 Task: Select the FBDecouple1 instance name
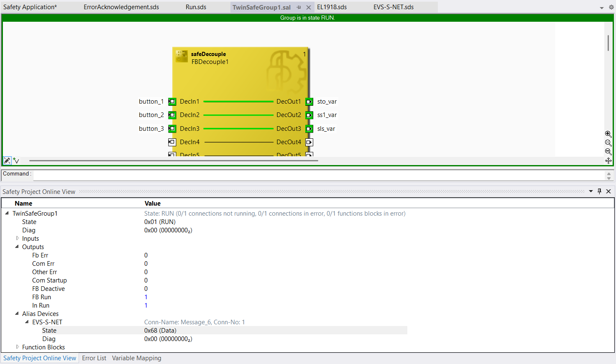[x=210, y=62]
